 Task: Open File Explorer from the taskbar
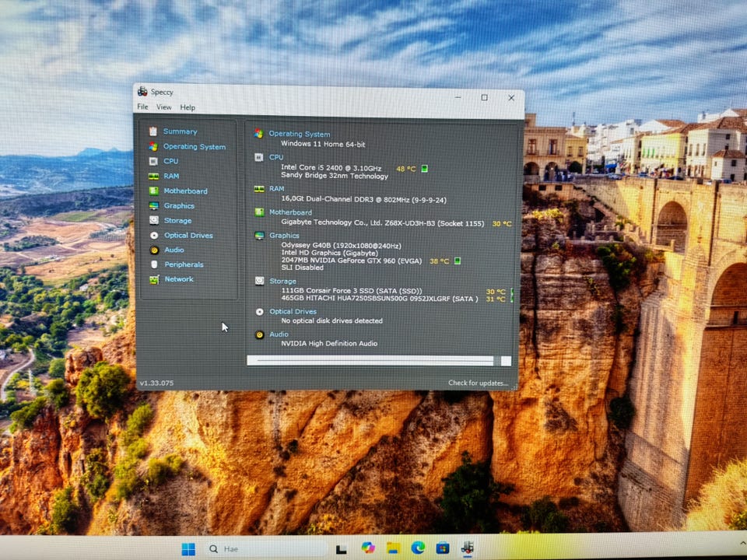click(393, 548)
